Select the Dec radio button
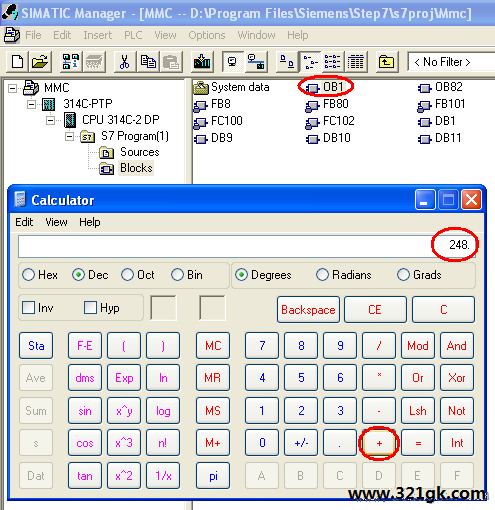The width and height of the screenshot is (495, 510). (78, 275)
